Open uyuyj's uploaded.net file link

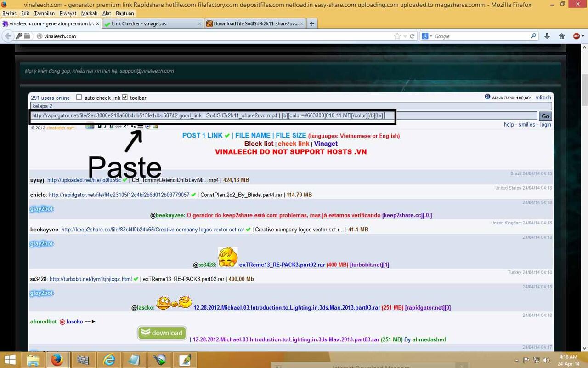(x=84, y=180)
